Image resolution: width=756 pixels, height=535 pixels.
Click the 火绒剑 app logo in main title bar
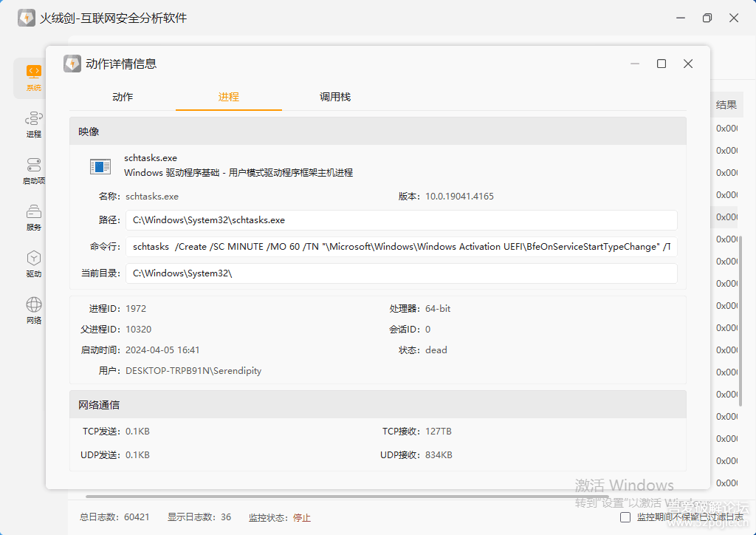pyautogui.click(x=27, y=18)
